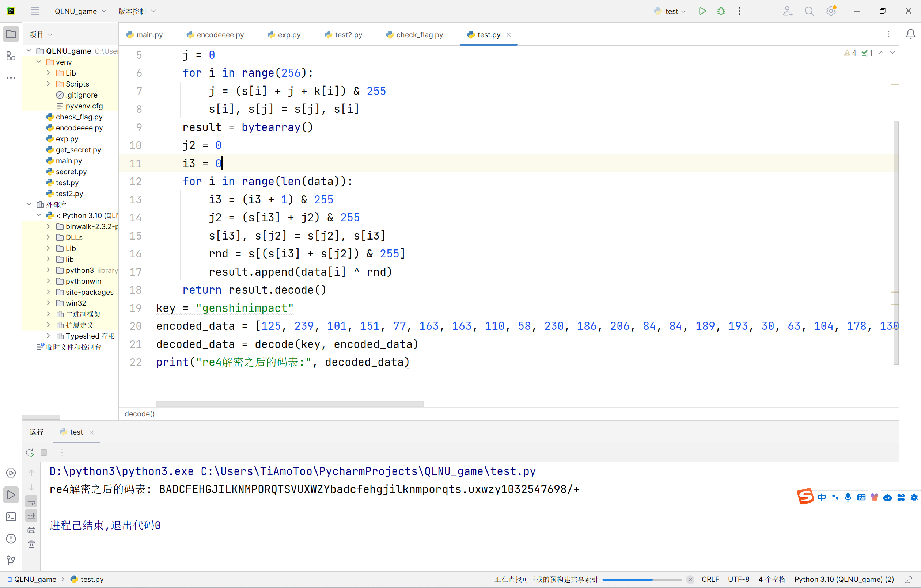Switch to main.py tab
921x588 pixels.
click(x=145, y=34)
